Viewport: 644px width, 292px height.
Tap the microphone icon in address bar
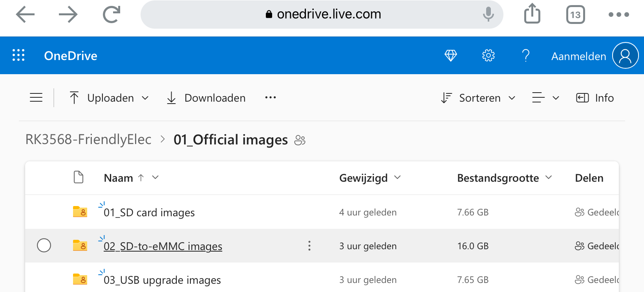coord(488,14)
